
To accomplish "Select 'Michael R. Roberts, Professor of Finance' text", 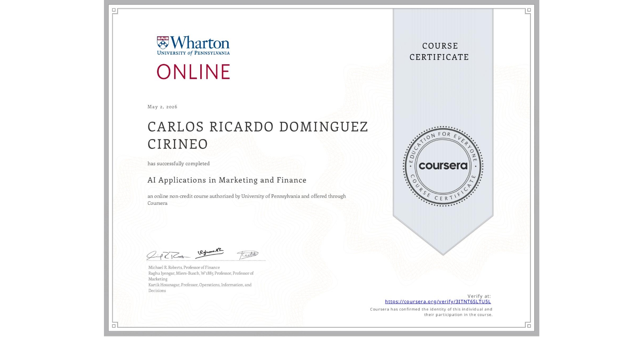I will pos(184,267).
